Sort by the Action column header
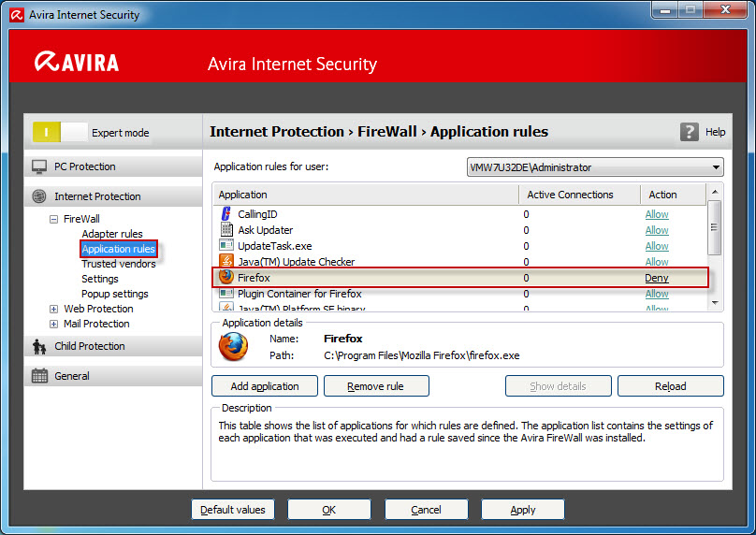This screenshot has width=756, height=535. [673, 195]
